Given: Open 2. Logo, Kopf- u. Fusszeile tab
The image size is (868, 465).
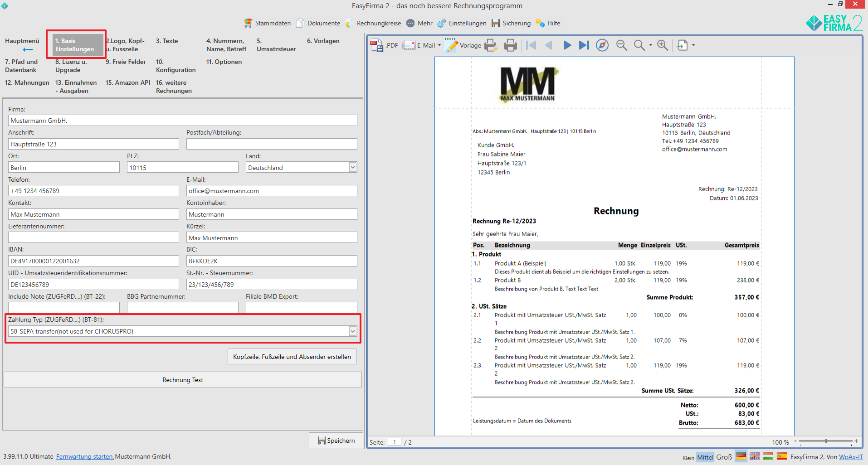Looking at the screenshot, I should [x=125, y=45].
